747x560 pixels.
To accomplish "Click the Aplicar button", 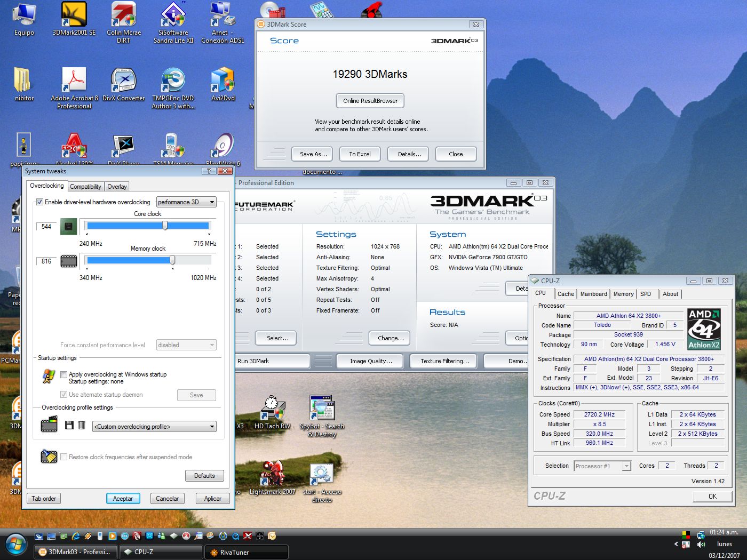I will click(212, 499).
